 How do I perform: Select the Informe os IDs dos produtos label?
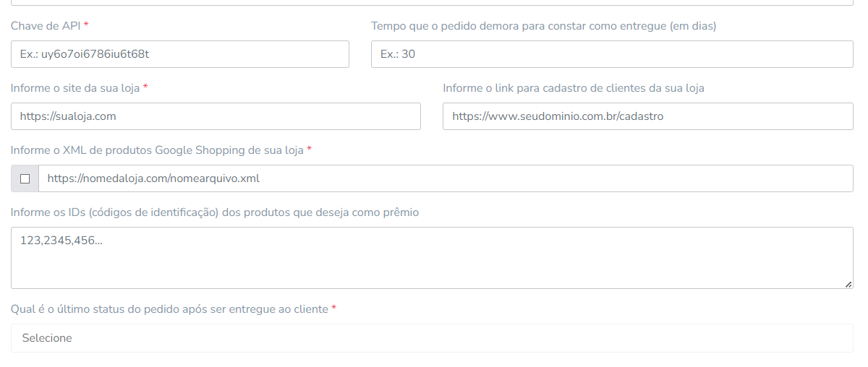[x=215, y=212]
